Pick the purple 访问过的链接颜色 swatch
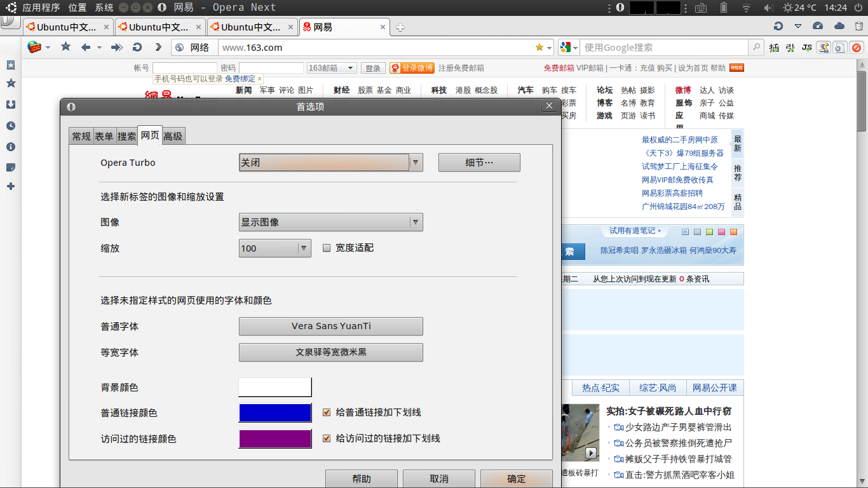Image resolution: width=868 pixels, height=488 pixels. click(275, 439)
